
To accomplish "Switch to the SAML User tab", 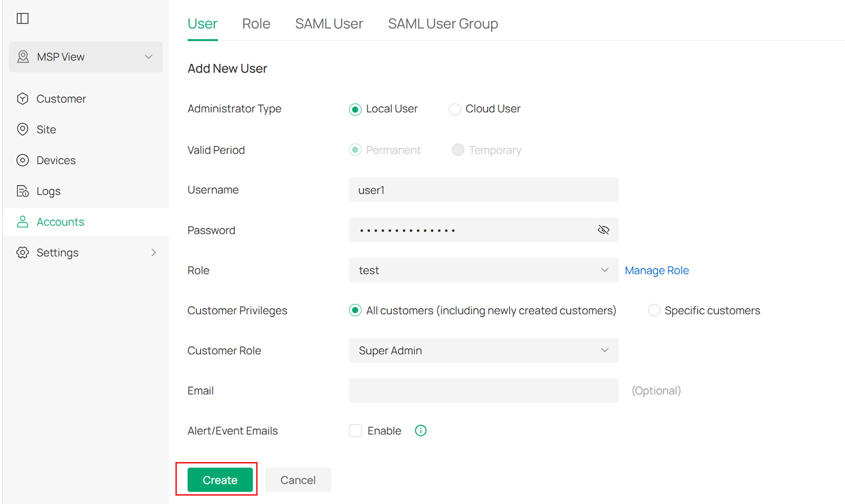I will pos(329,23).
